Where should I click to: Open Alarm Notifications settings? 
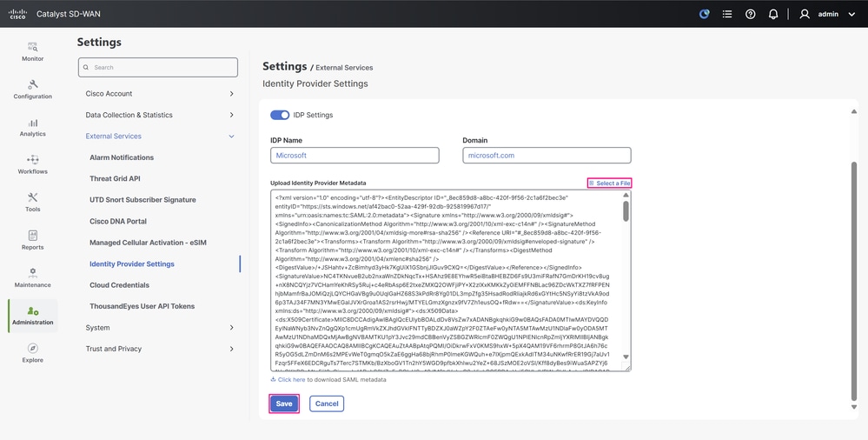pyautogui.click(x=122, y=157)
